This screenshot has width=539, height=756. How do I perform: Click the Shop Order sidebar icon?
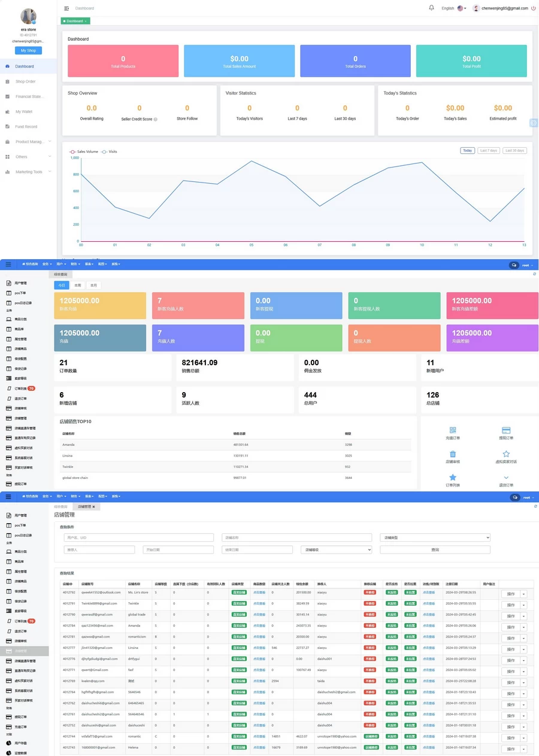tap(8, 81)
